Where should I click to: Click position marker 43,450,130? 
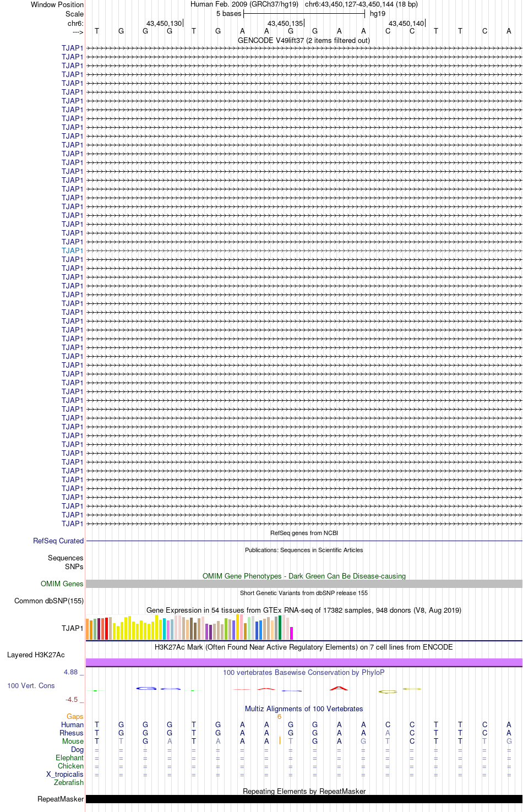point(164,24)
